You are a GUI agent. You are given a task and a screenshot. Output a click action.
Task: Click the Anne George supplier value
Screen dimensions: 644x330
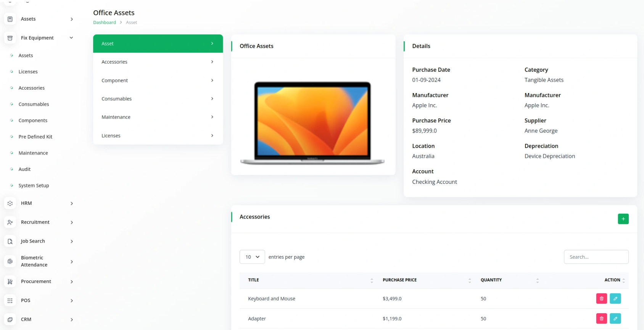pos(541,131)
